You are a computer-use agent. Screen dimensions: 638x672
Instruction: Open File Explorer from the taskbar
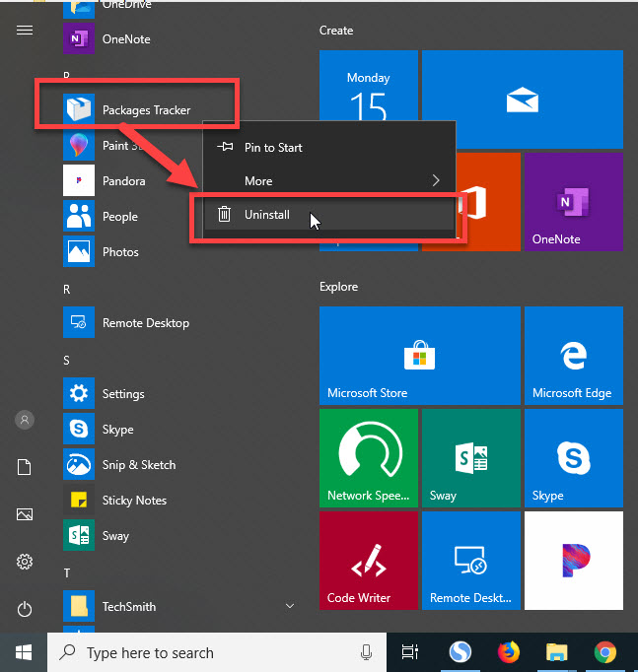click(x=556, y=652)
